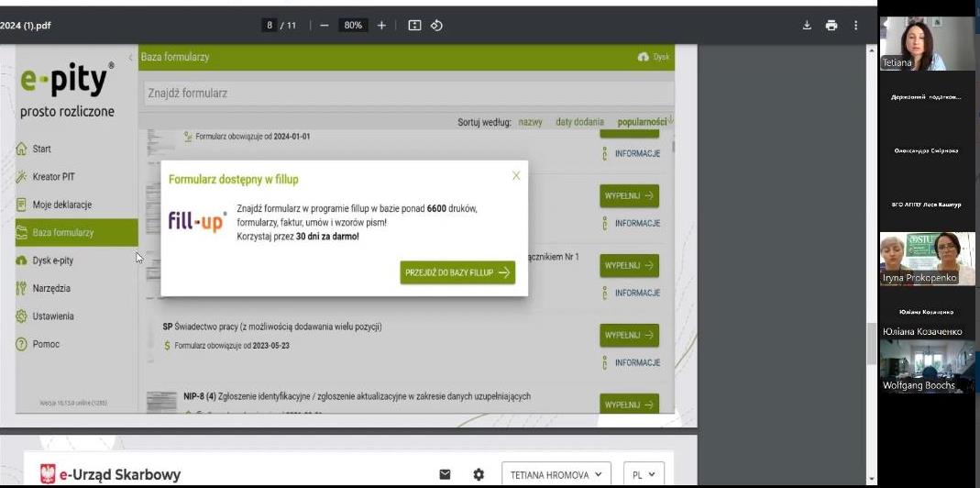Click PRZEJDŹ DO BAZY FILLUP button
The height and width of the screenshot is (488, 980).
coord(457,272)
